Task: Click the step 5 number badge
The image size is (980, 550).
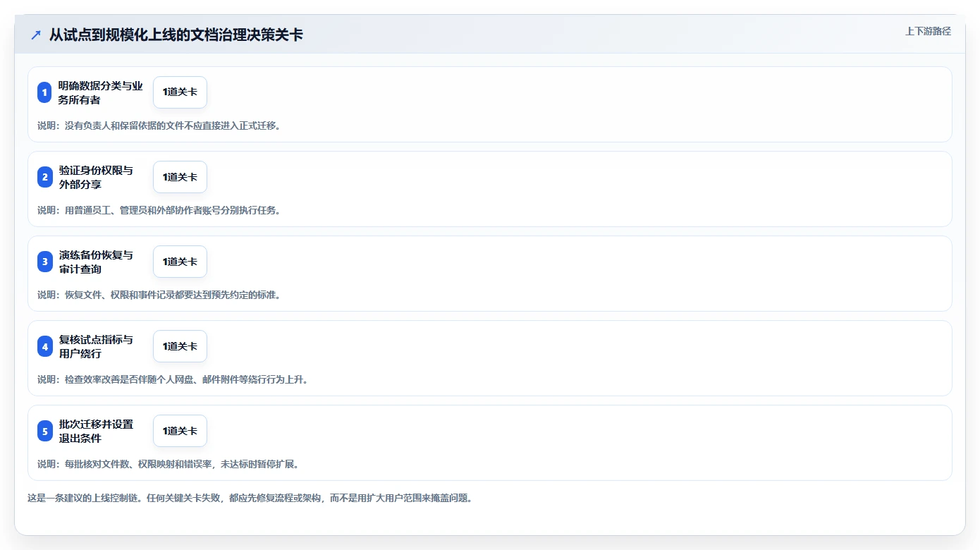Action: pyautogui.click(x=44, y=431)
